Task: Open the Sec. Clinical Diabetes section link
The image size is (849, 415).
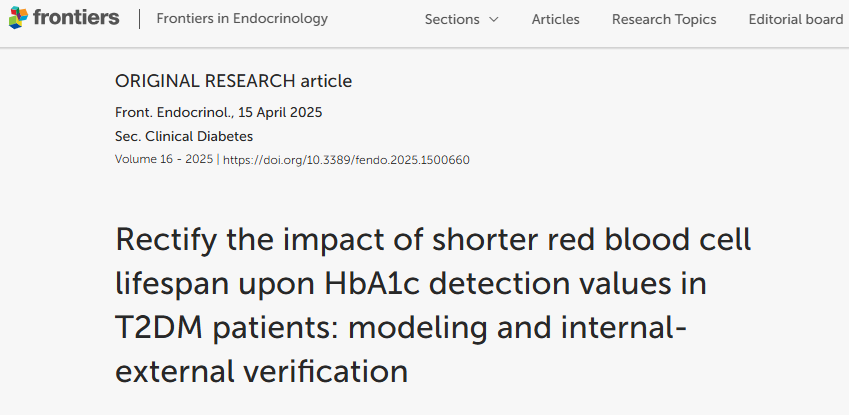Action: [x=184, y=136]
